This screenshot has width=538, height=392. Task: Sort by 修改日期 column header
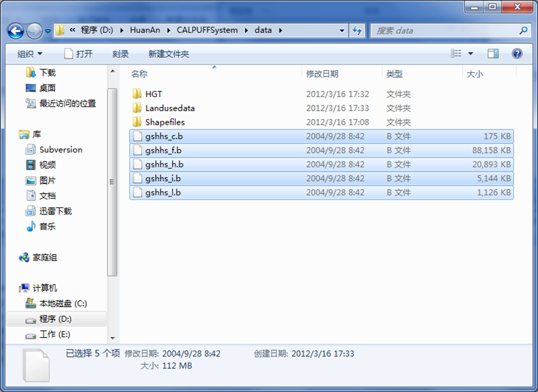pos(322,74)
